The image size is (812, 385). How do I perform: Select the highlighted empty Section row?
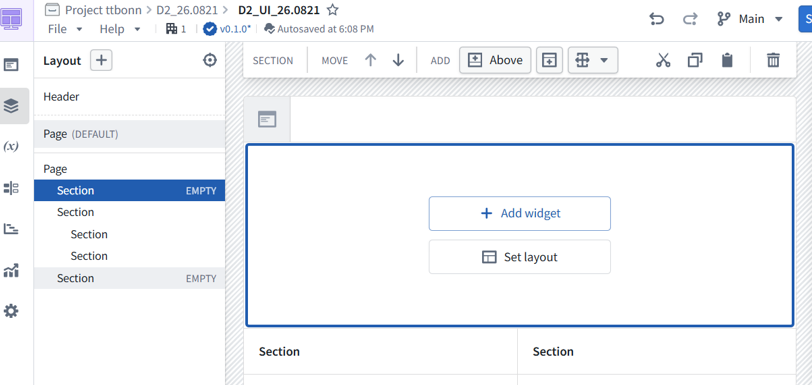pyautogui.click(x=129, y=191)
